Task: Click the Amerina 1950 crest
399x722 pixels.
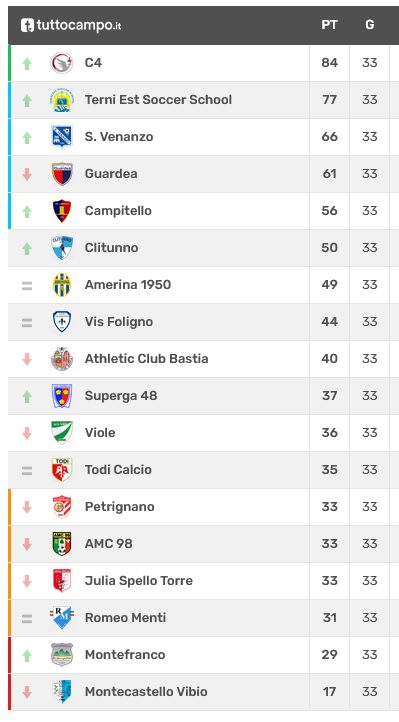Action: 62,285
